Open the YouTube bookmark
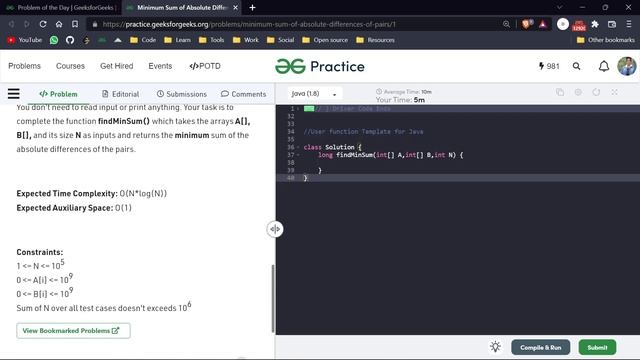The image size is (640, 360). click(24, 40)
